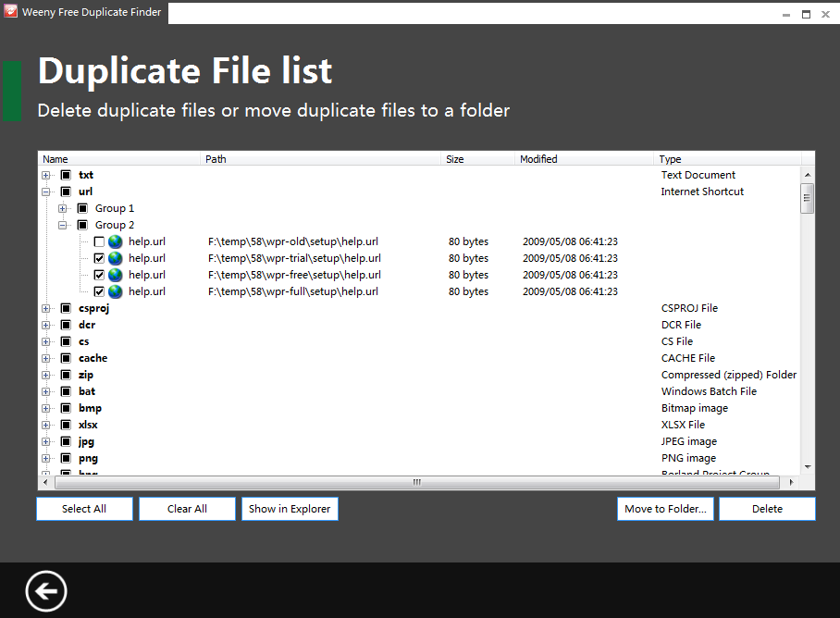Expand the cache file type node
This screenshot has width=840, height=618.
46,358
